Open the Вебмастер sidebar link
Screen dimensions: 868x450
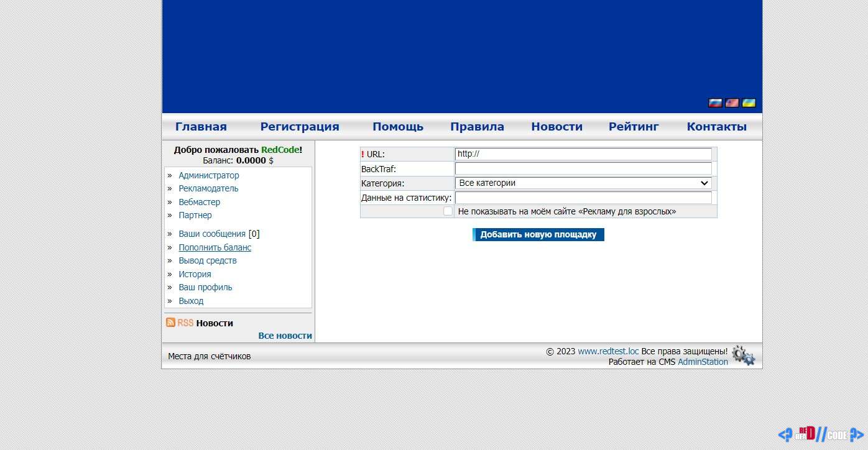coord(199,202)
